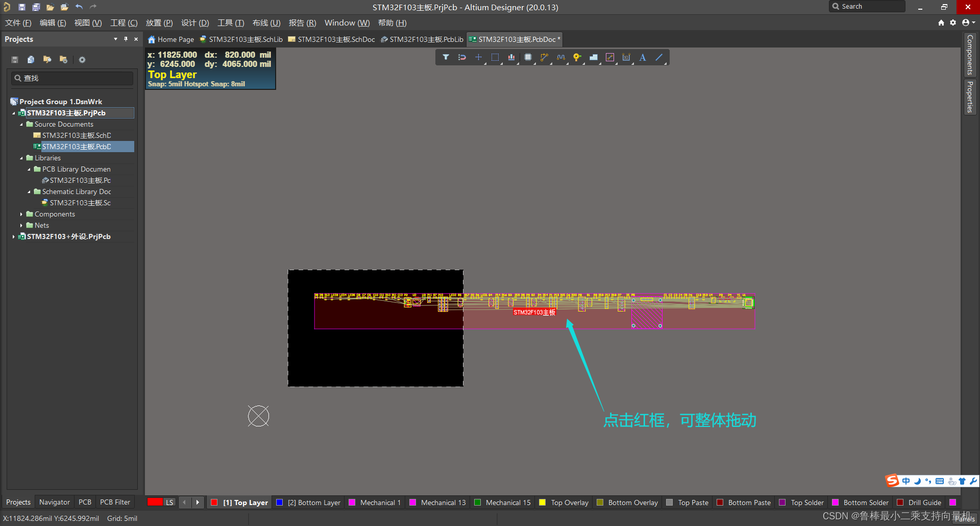Click the folder search icon in the Projects panel
Image resolution: width=980 pixels, height=526 pixels.
[x=47, y=60]
